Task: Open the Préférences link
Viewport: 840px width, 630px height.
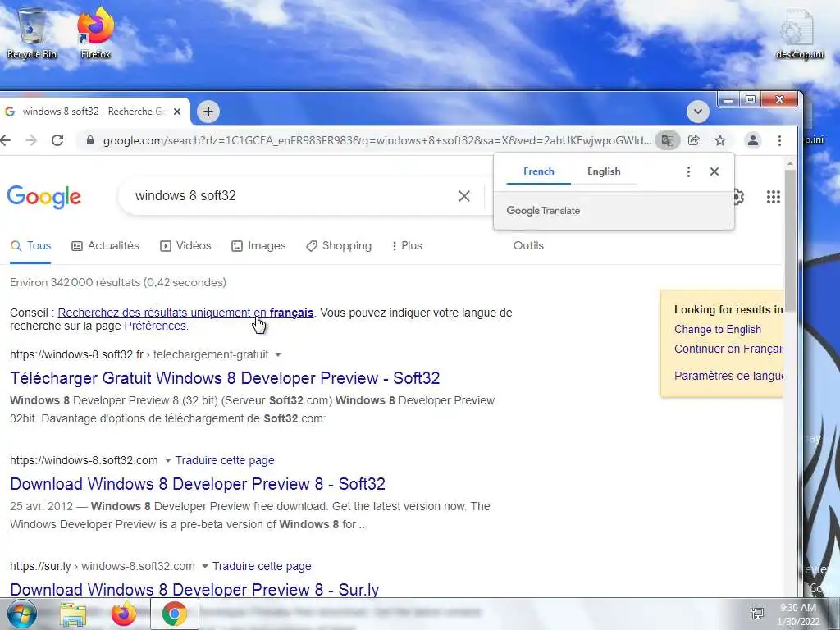Action: coord(155,326)
